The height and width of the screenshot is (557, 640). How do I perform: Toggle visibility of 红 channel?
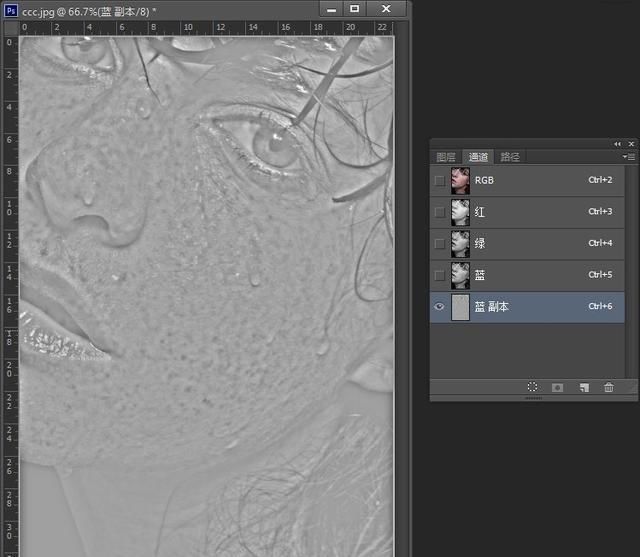(x=440, y=212)
